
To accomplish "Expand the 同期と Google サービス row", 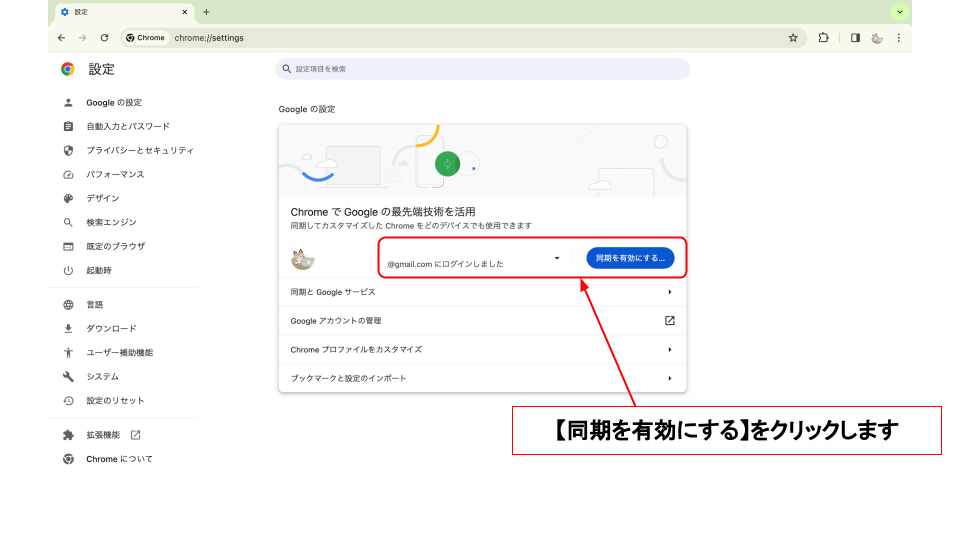I will pyautogui.click(x=669, y=292).
